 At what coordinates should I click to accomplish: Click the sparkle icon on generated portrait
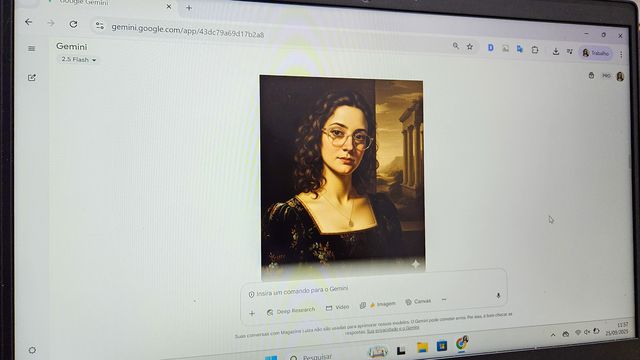[x=415, y=264]
